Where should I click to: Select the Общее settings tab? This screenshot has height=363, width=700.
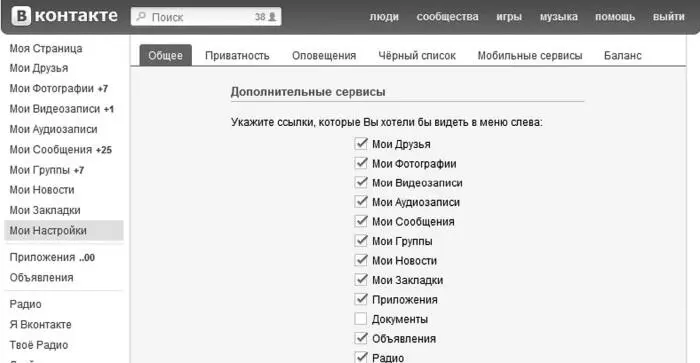(166, 55)
